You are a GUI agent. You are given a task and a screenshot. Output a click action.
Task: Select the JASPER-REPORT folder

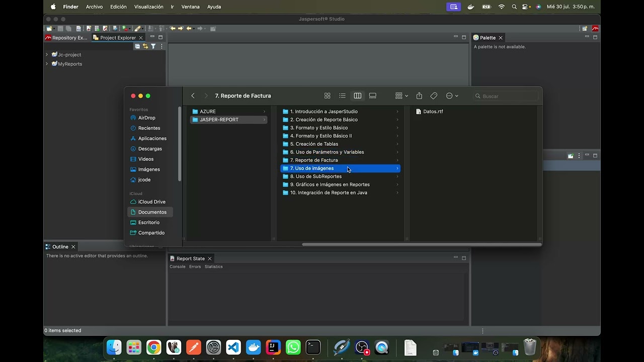click(229, 120)
